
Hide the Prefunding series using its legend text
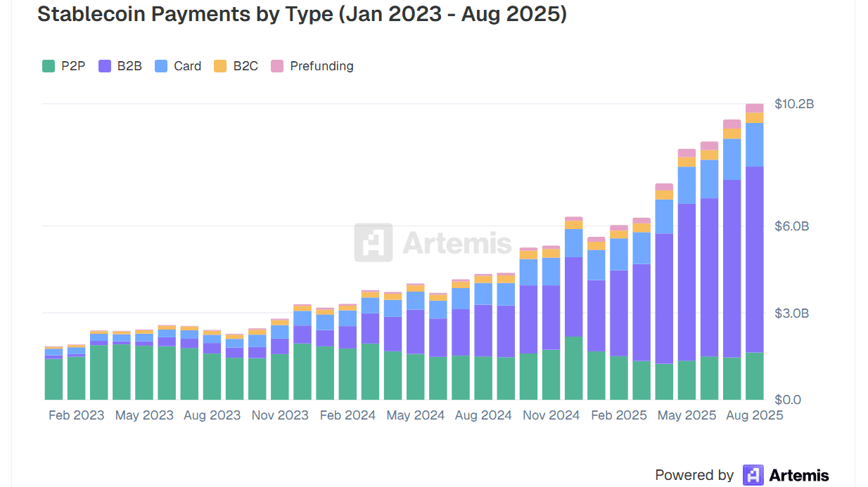(x=321, y=66)
